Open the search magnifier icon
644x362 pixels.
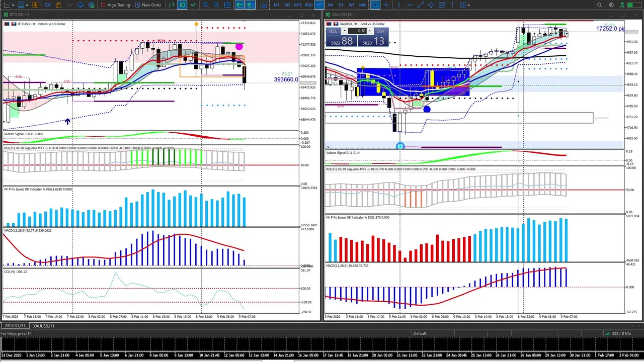click(x=599, y=5)
